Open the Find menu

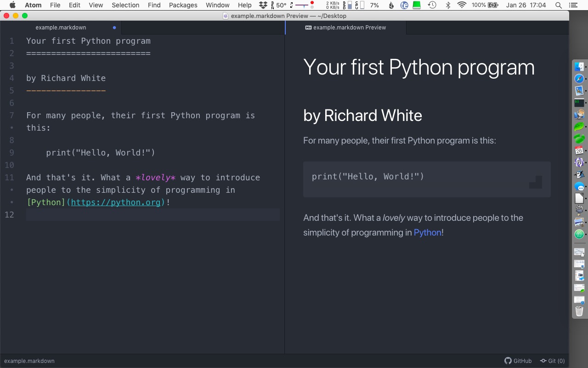pyautogui.click(x=154, y=5)
